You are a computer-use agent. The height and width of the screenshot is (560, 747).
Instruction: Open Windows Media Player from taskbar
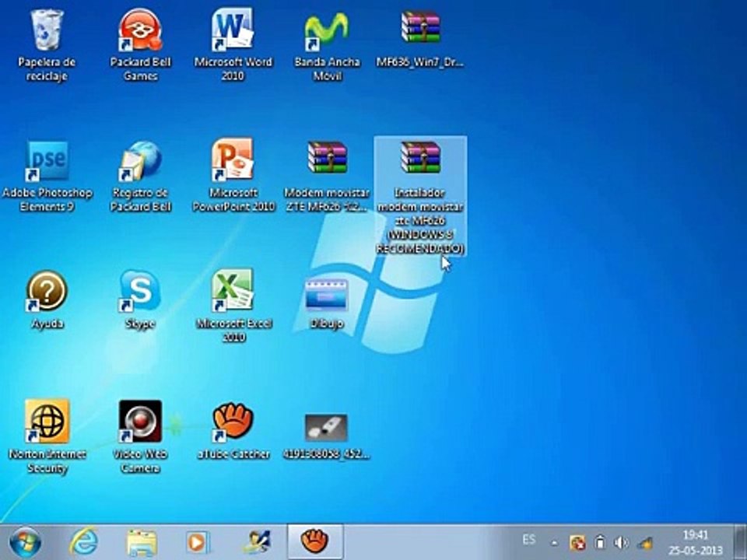point(197,542)
